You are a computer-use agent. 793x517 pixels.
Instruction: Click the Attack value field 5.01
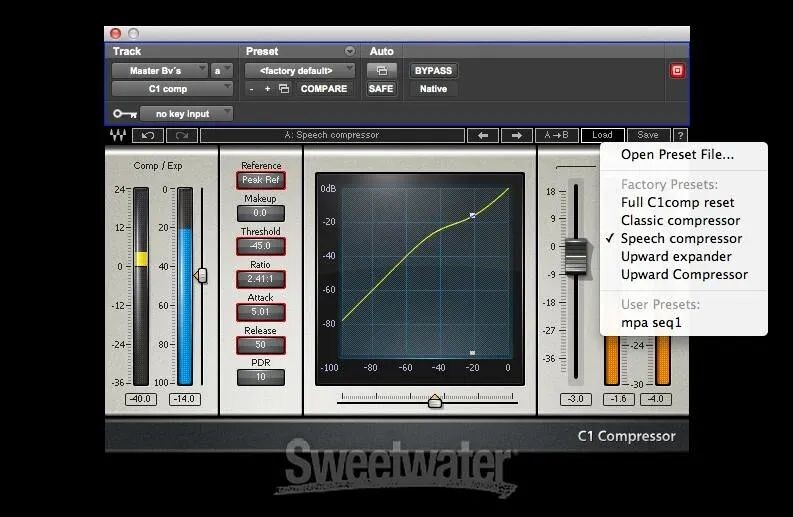pyautogui.click(x=260, y=312)
